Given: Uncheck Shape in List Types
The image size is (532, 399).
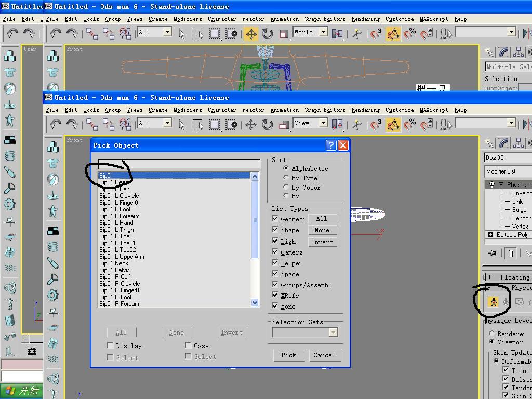Looking at the screenshot, I should 275,230.
